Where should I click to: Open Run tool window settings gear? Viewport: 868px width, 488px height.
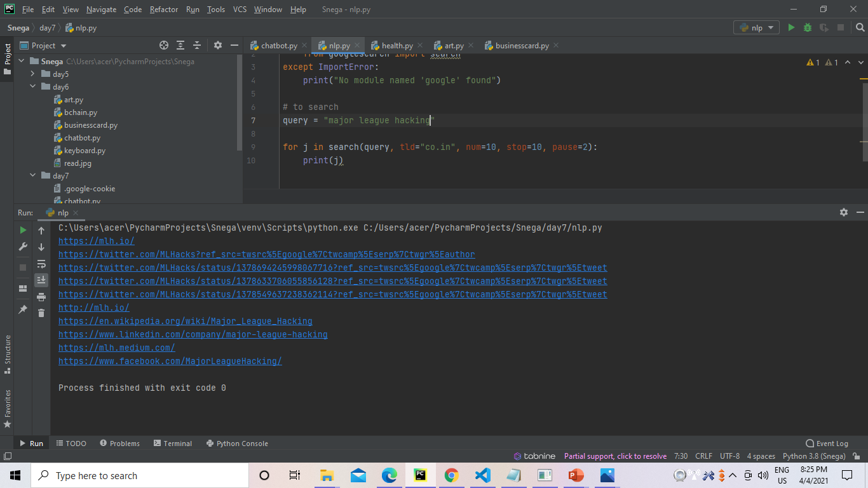click(x=844, y=212)
